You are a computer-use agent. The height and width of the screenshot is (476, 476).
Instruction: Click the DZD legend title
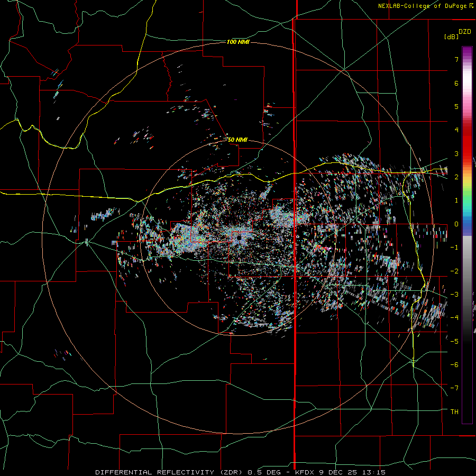[465, 32]
